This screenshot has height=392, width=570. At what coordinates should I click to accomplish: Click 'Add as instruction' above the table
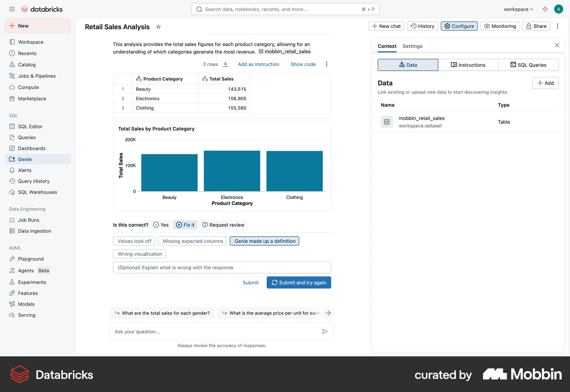pos(258,64)
